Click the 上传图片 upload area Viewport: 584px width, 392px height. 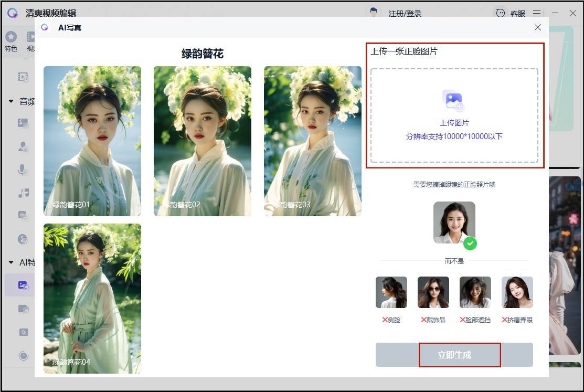tap(454, 115)
